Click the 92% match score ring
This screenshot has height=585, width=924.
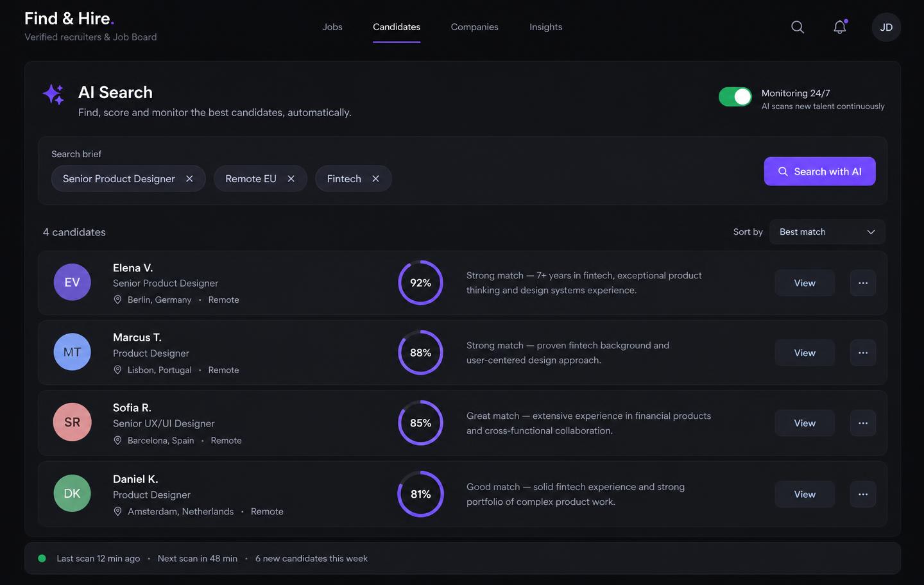[x=421, y=283]
